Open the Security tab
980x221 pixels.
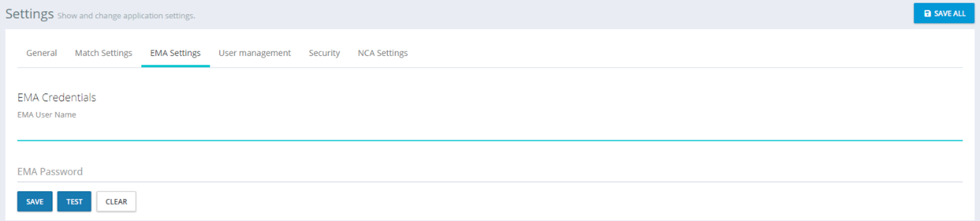(x=324, y=53)
